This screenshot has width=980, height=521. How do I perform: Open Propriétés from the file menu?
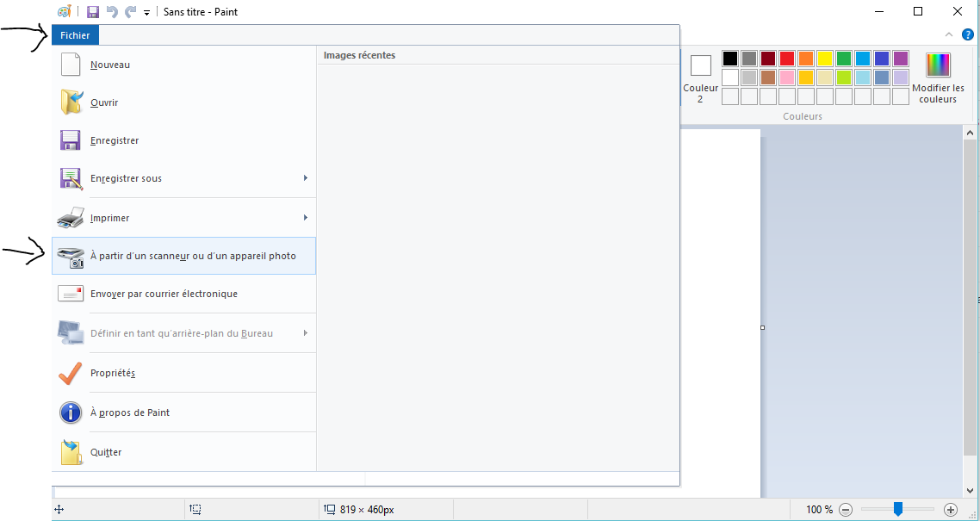tap(183, 373)
